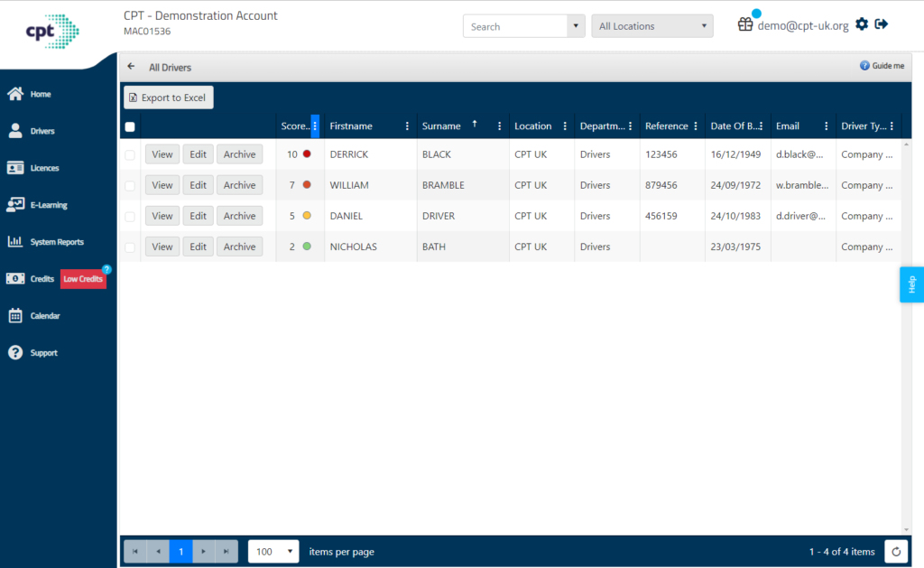
Task: Check the row for Nicholas Bath
Action: (x=130, y=247)
